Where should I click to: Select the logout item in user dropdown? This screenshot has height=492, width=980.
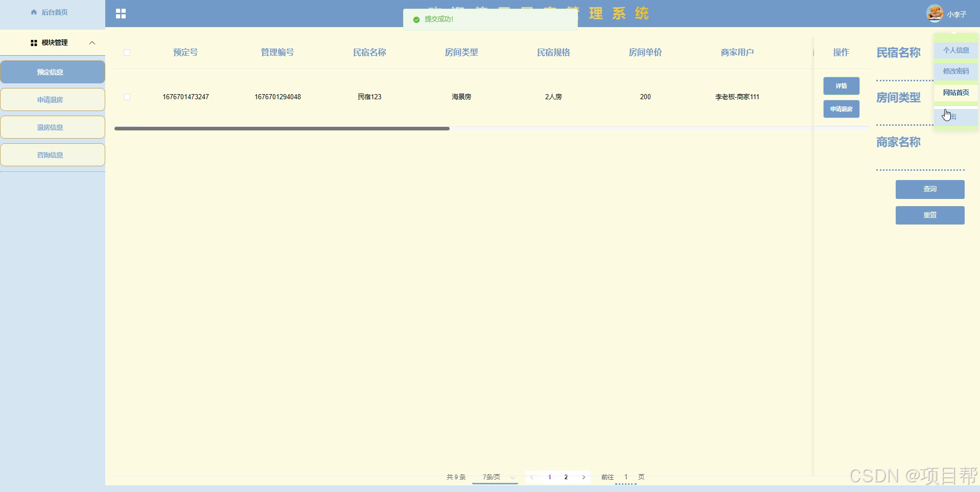(956, 117)
